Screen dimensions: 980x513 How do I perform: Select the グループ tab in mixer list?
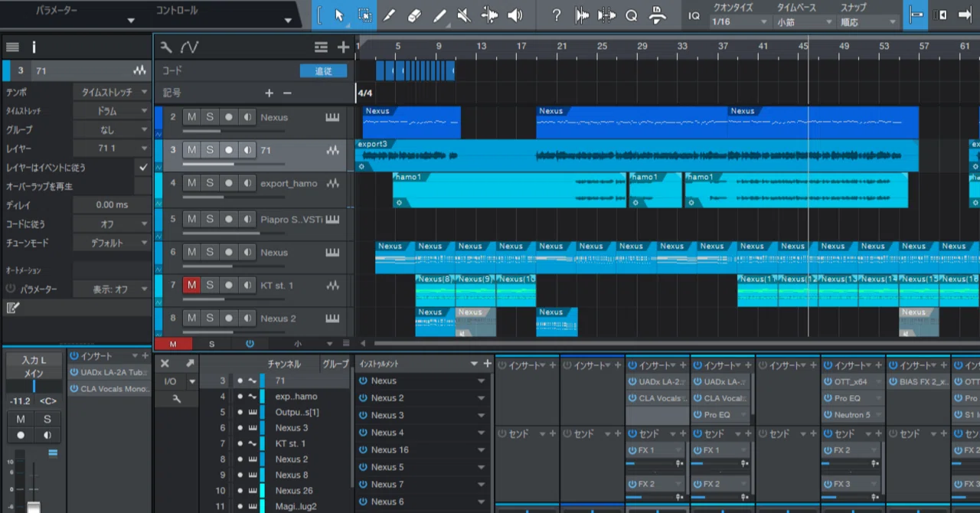[335, 364]
